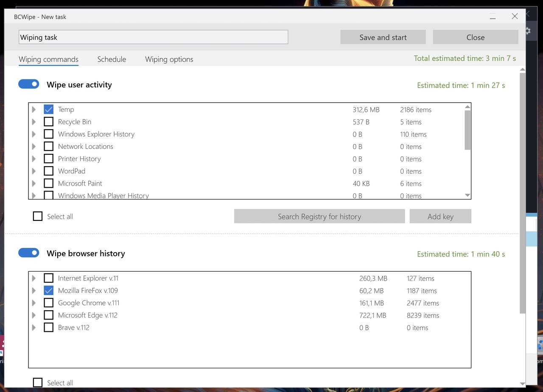The image size is (543, 392).
Task: Click the main panel scroll-down arrow
Action: point(523,384)
